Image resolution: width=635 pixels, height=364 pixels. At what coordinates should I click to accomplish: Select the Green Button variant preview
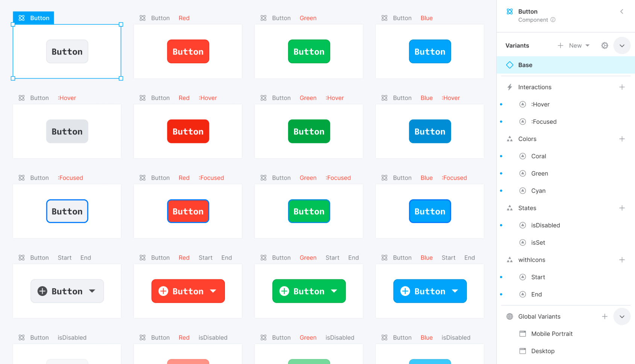point(309,52)
